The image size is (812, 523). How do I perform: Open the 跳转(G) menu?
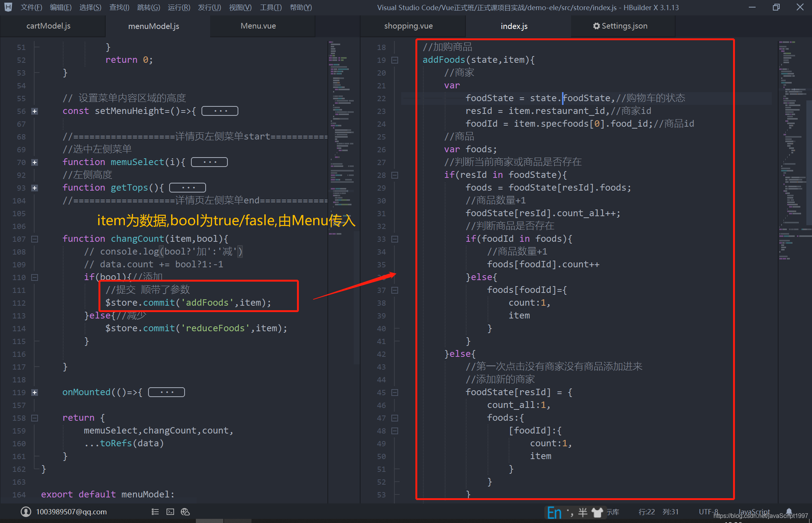(x=148, y=8)
